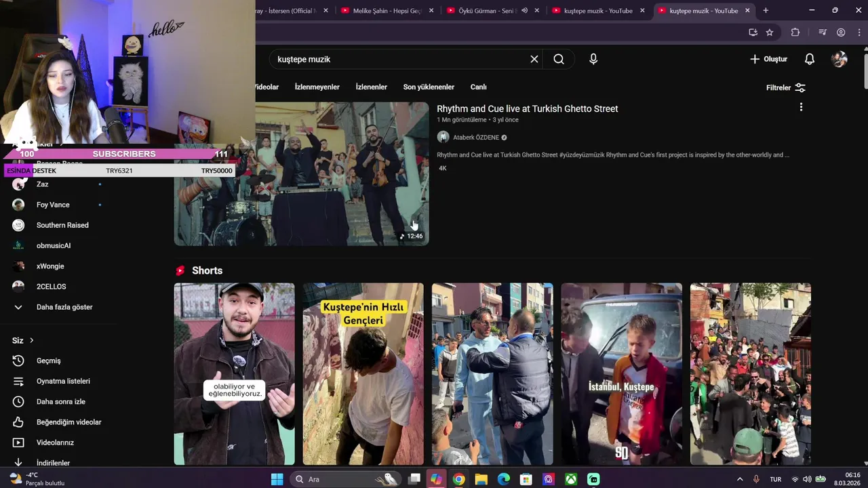Open more options for Rhythm and Cue video

click(x=801, y=107)
